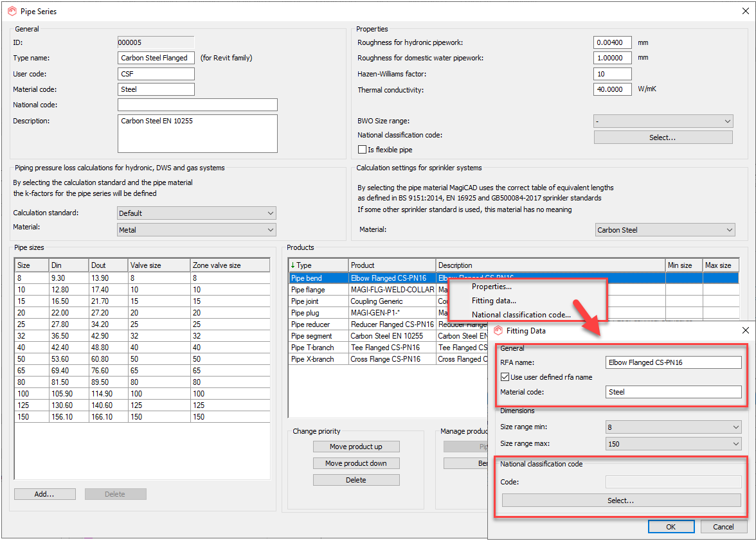Image resolution: width=756 pixels, height=541 pixels.
Task: Click the Dout value 114.90 cell
Action: pos(109,394)
